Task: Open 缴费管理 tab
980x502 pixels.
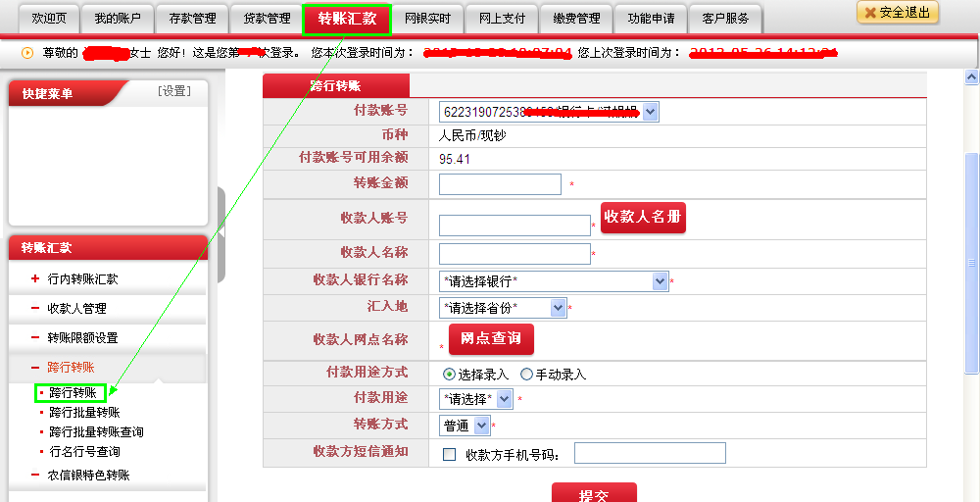Action: point(576,19)
